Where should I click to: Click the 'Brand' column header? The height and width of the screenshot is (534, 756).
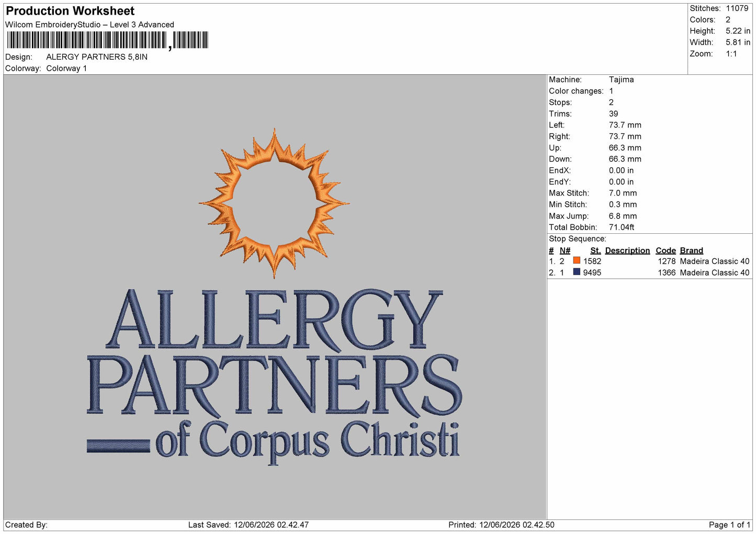pos(691,251)
